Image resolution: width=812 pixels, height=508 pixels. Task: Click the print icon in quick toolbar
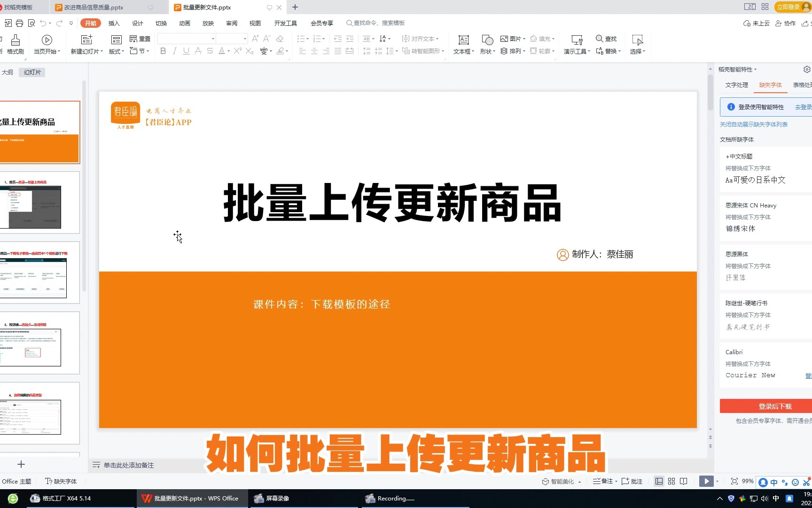[19, 23]
